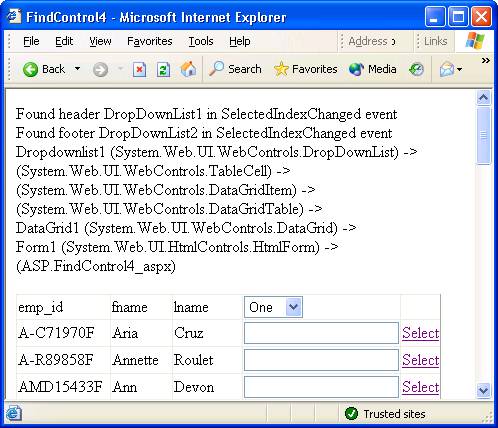
Task: Open the History clock icon
Action: [x=416, y=69]
